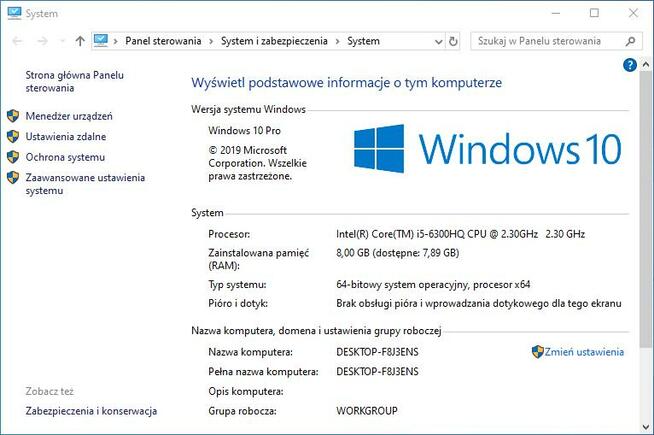Click the Windows 10 logo image
654x435 pixels.
488,149
